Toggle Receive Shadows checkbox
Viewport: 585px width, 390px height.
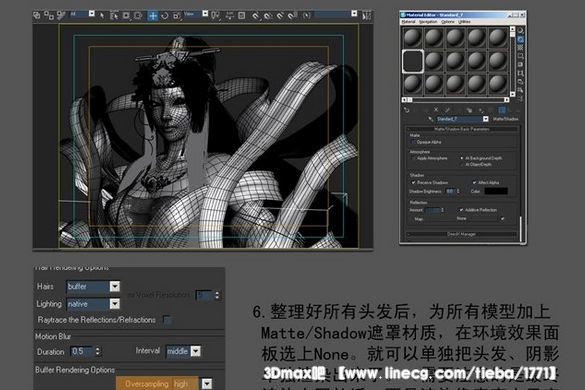tap(413, 182)
